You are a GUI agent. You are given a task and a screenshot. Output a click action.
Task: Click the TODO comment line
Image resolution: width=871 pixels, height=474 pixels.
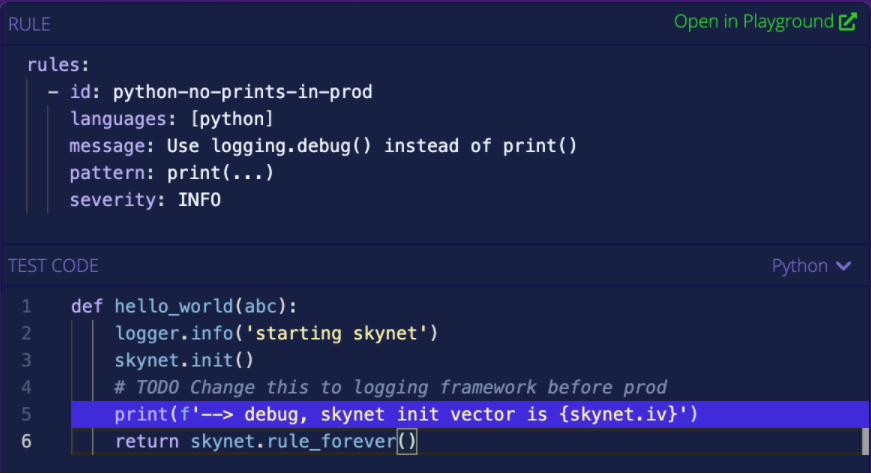coord(390,387)
